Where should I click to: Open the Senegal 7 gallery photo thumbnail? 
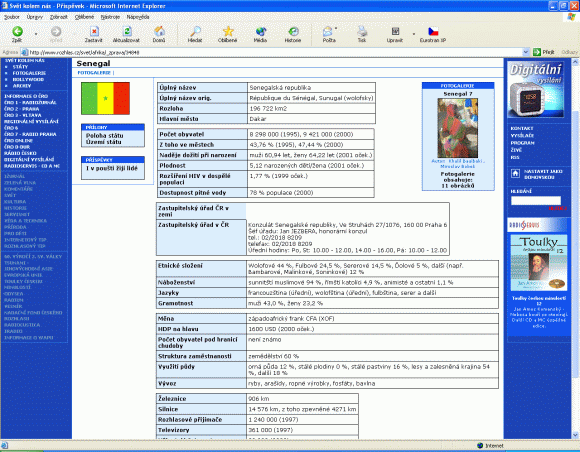(458, 128)
